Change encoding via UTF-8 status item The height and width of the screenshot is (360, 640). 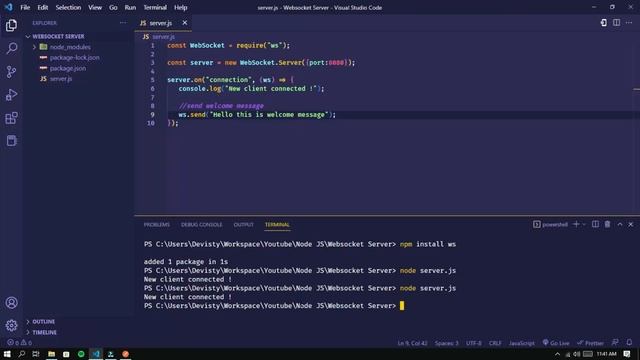tap(473, 343)
